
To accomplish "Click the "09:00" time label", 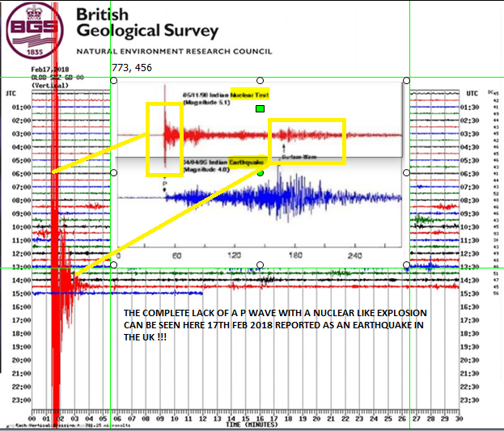I will [x=22, y=213].
